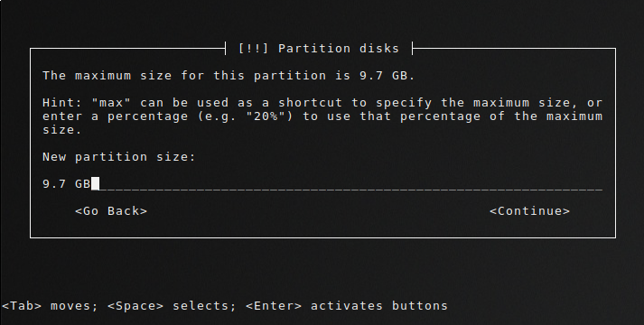Click the <Space> selects help text
This screenshot has height=325, width=644.
(172, 306)
